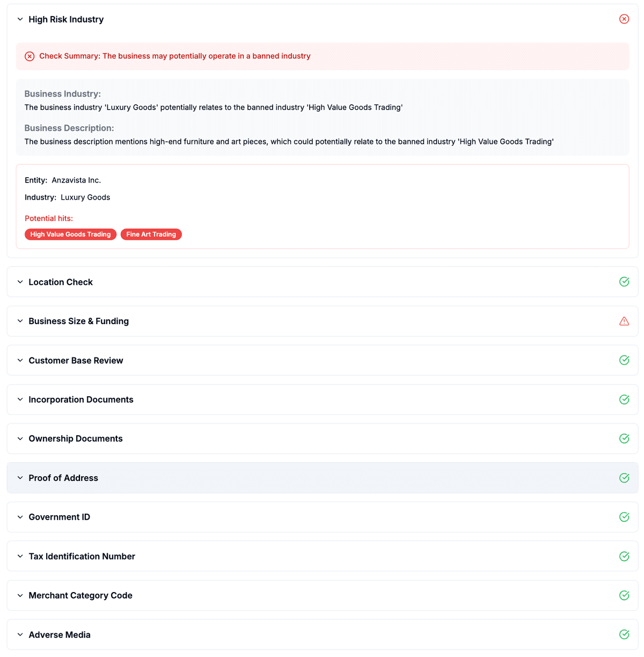
Task: Click the Fine Art Trading tag
Action: coord(151,234)
